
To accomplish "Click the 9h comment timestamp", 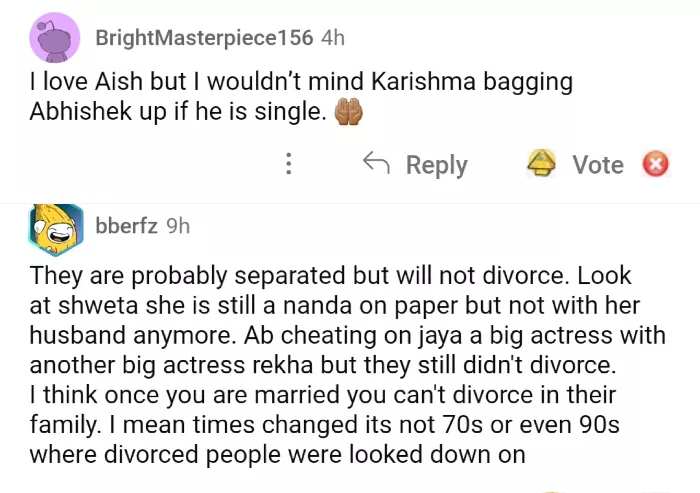I will [177, 226].
